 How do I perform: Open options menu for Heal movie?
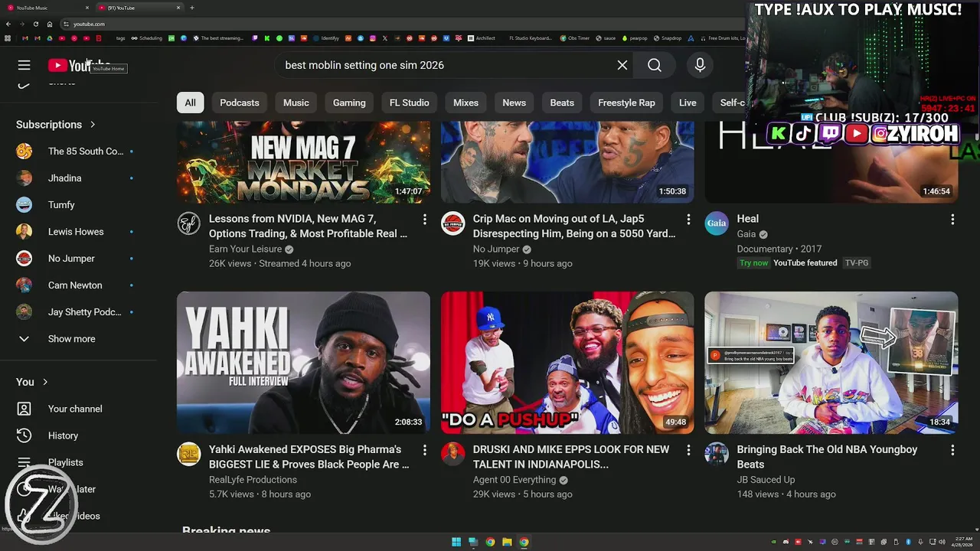[x=952, y=220]
